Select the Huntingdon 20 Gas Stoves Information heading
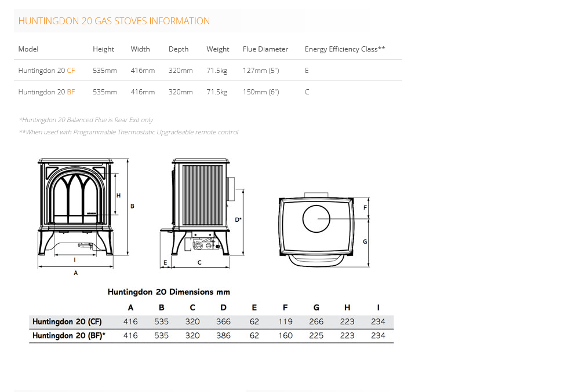 click(x=114, y=21)
